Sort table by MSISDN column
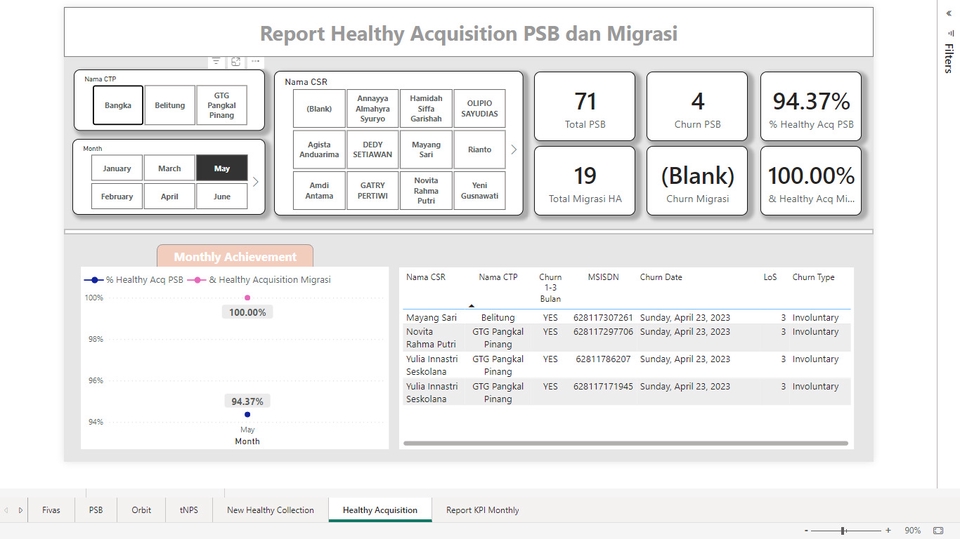 (603, 277)
